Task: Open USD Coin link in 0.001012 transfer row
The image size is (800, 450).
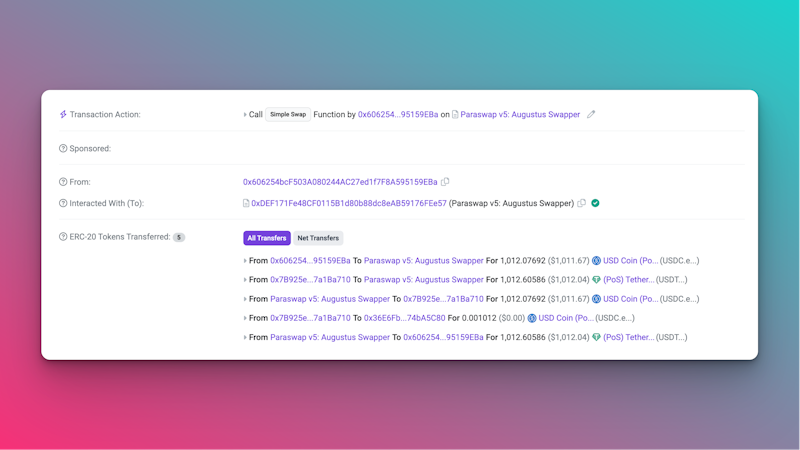Action: [x=566, y=318]
